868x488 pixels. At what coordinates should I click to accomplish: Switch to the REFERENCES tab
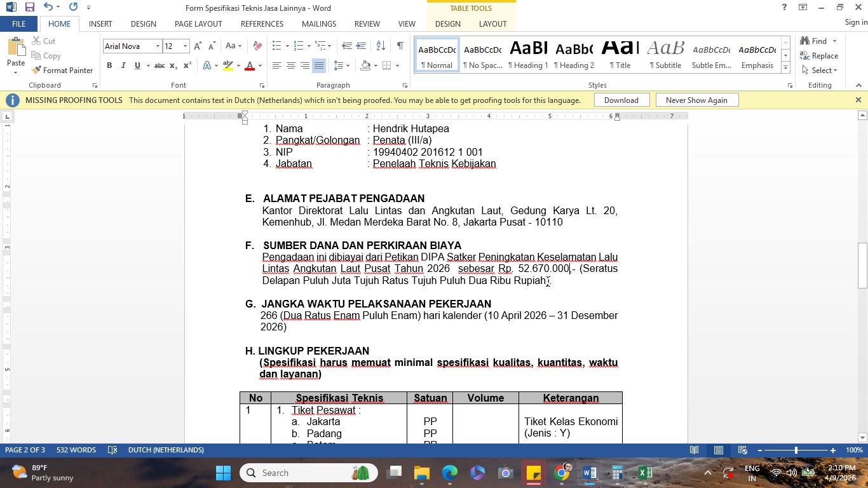pyautogui.click(x=262, y=24)
